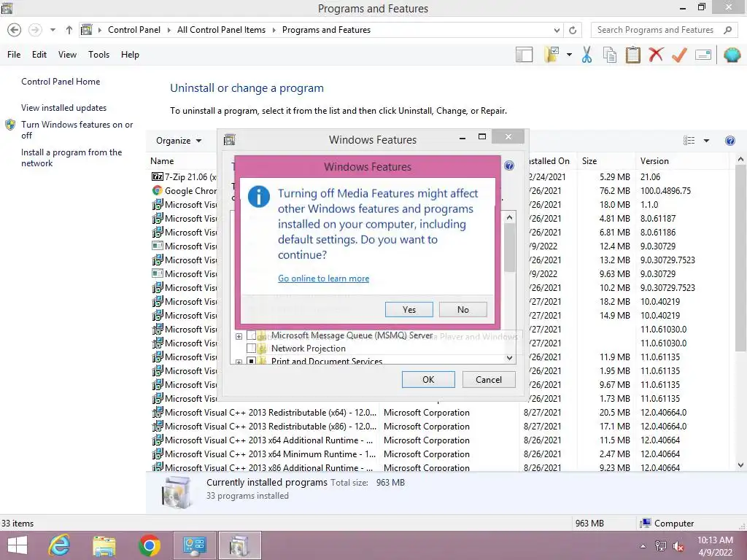Click the Up one level arrow

coord(69,30)
